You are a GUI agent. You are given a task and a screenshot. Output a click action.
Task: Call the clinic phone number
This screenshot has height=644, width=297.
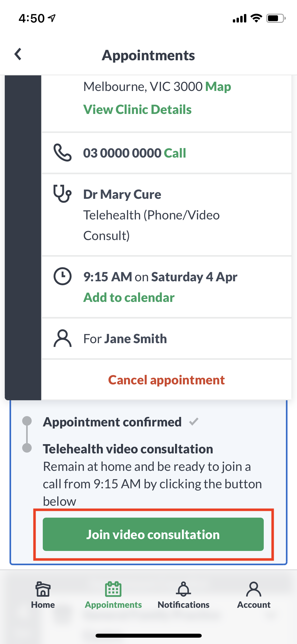[x=175, y=153]
